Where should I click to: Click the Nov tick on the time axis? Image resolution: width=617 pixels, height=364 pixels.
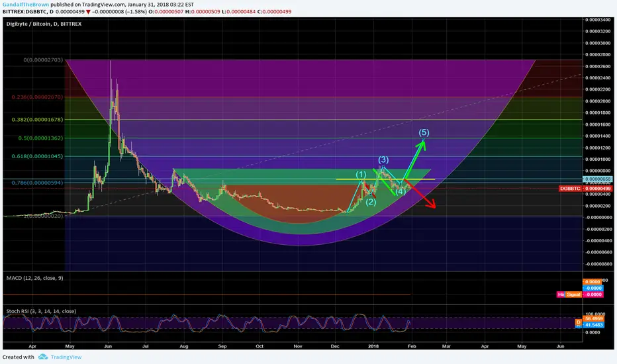coord(298,346)
